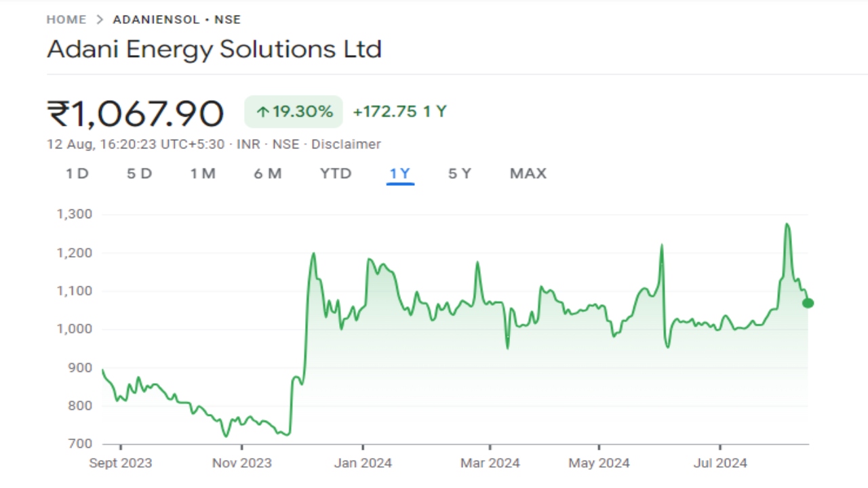Open the Disclaimer link
Viewport: 868px width, 488px height.
(346, 144)
